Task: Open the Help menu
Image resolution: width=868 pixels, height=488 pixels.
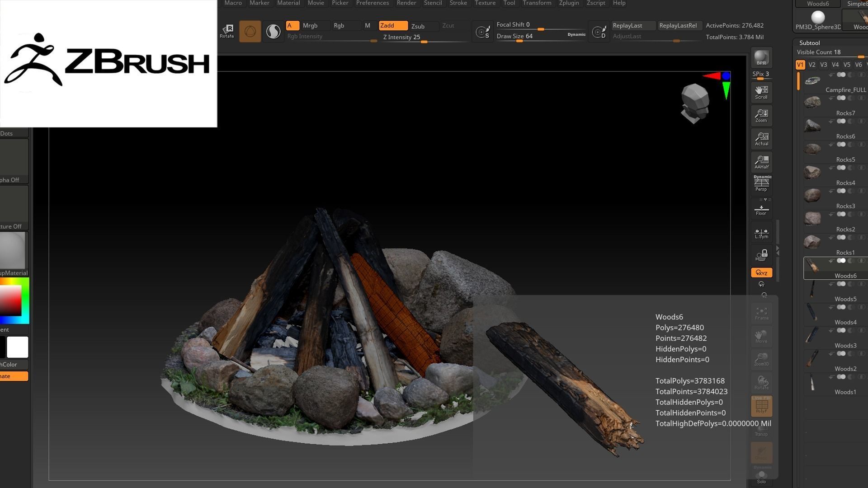Action: click(619, 3)
